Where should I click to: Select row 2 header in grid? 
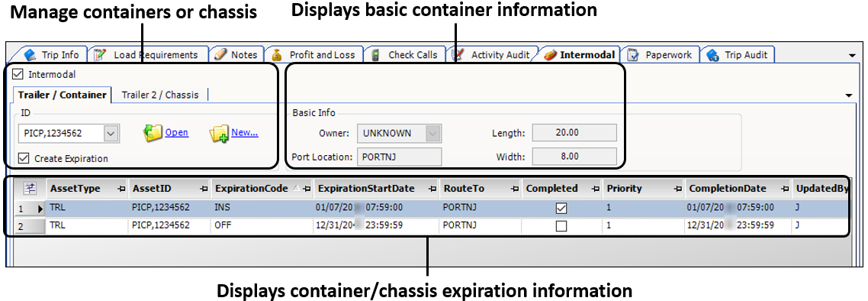click(30, 225)
